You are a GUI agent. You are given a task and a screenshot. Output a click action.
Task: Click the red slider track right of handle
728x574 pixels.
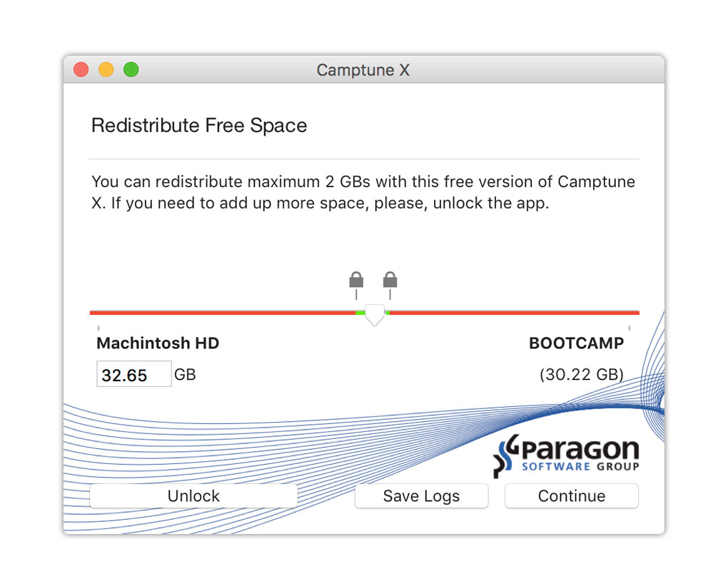[514, 313]
